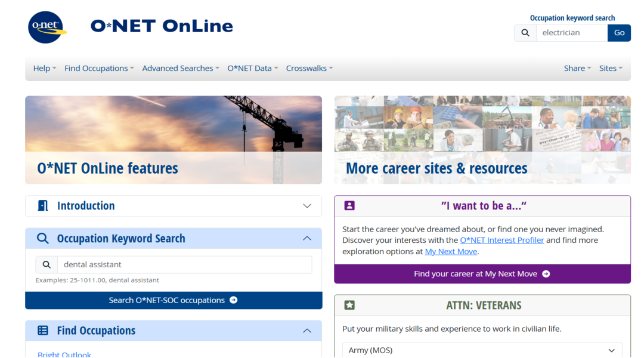Collapse the Find Occupations panel chevron
Image resolution: width=644 pixels, height=358 pixels.
pyautogui.click(x=307, y=331)
